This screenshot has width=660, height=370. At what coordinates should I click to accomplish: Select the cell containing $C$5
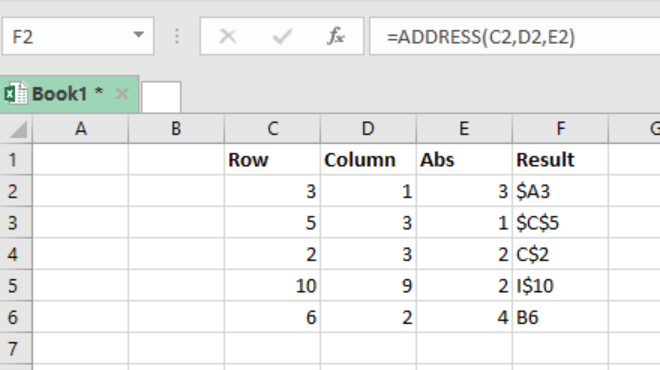click(560, 223)
